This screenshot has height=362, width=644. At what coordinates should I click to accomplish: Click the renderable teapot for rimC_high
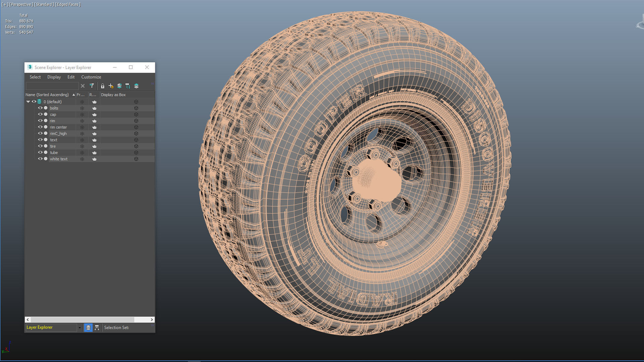[94, 134]
